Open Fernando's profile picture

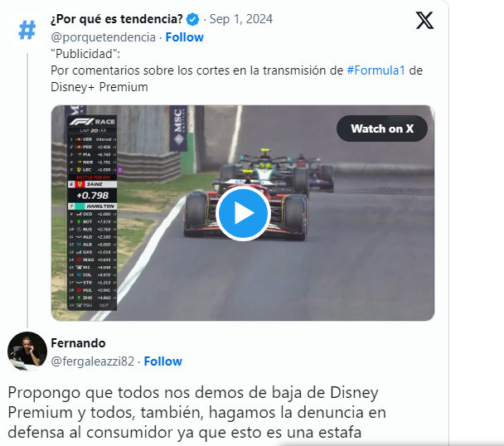click(x=27, y=351)
